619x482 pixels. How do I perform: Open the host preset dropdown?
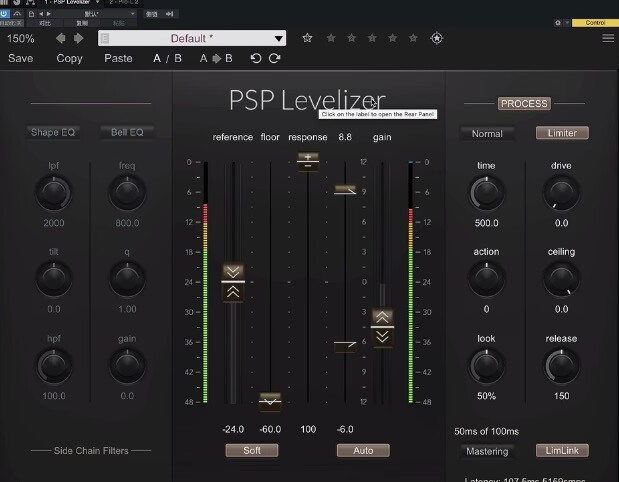(94, 14)
